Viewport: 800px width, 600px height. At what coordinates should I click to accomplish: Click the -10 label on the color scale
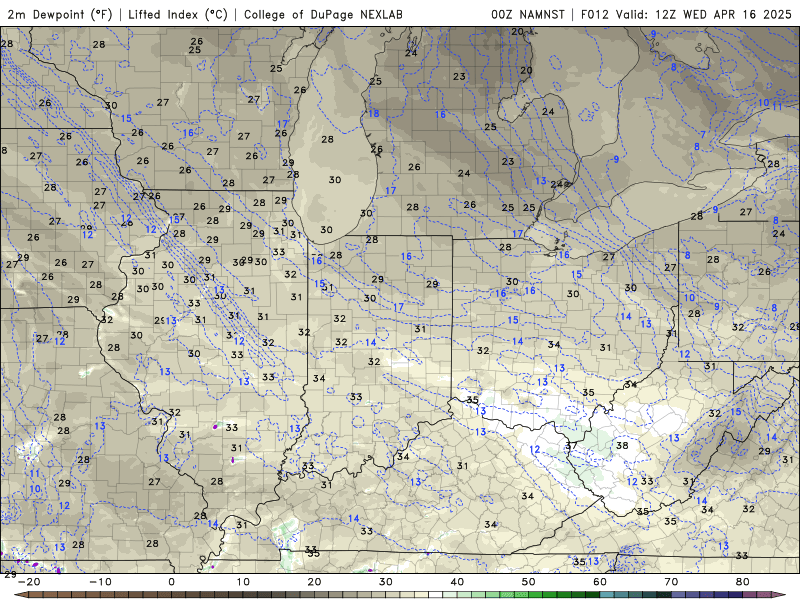(x=100, y=582)
